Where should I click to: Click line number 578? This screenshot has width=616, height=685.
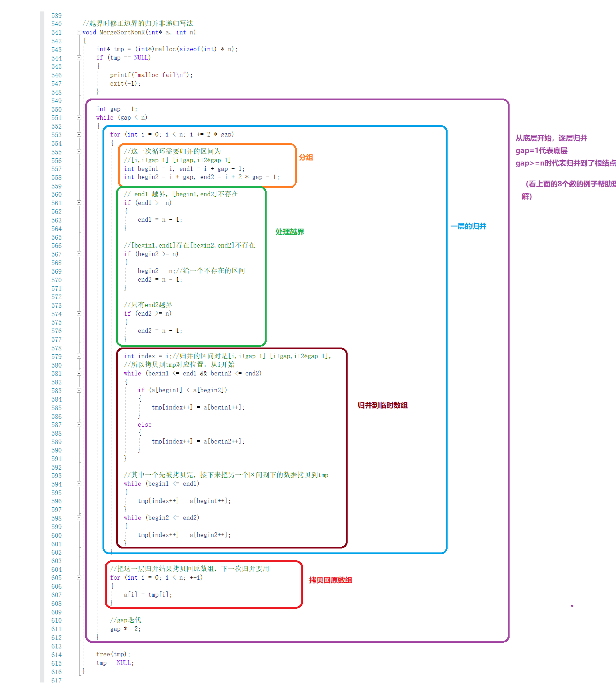point(56,348)
